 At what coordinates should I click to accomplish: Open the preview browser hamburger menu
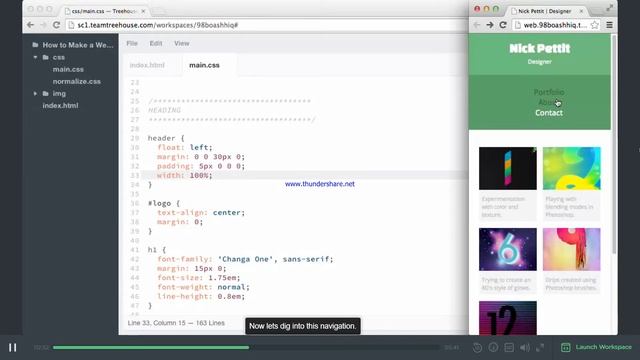coord(609,25)
